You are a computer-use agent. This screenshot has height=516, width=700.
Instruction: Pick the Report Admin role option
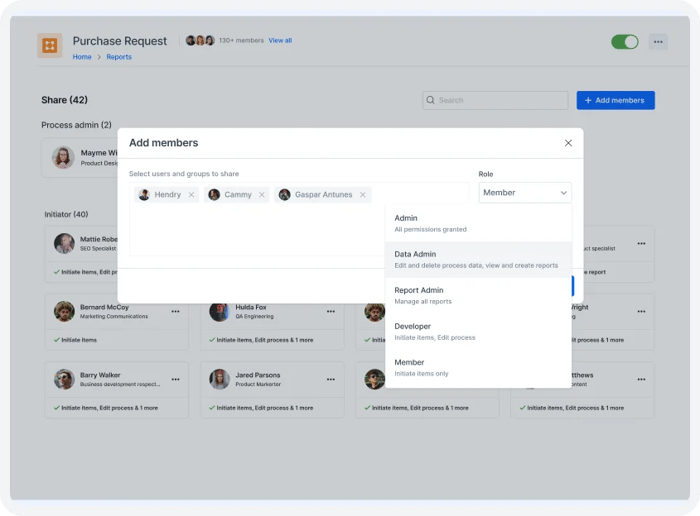[x=478, y=295]
